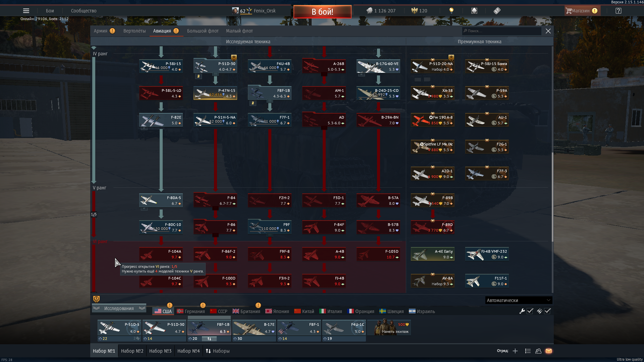Viewport: 644px width, 362px height.
Task: Choose the P-51D-5 crew slot
Action: pyautogui.click(x=119, y=327)
